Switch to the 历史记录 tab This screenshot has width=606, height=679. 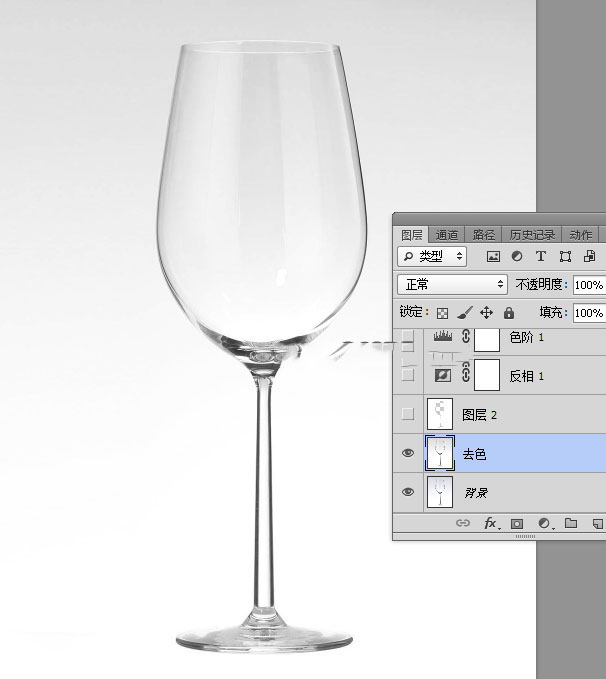(532, 235)
